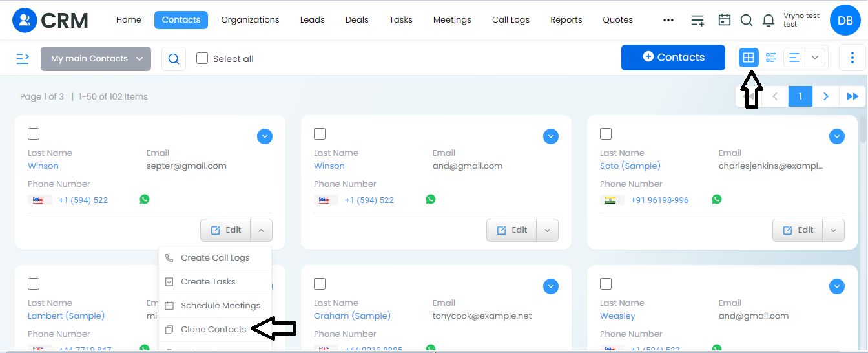This screenshot has width=868, height=353.
Task: Open blue chevron on Soto (Sample) card
Action: click(x=837, y=136)
